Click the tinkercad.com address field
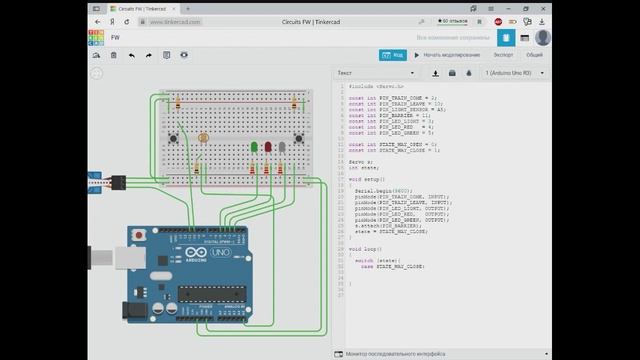The width and height of the screenshot is (640, 360). point(175,22)
